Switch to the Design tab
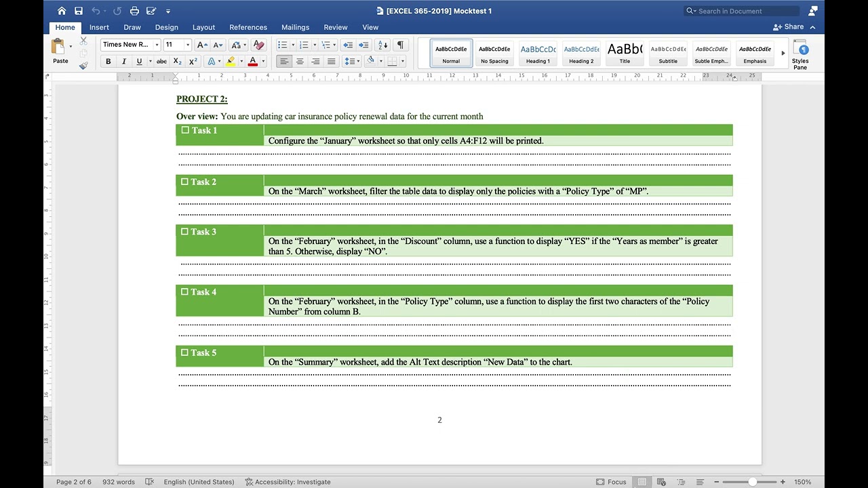This screenshot has height=488, width=868. 167,27
